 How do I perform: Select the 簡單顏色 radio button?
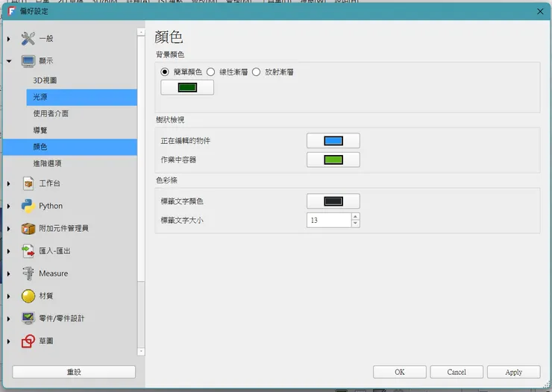[x=165, y=72]
